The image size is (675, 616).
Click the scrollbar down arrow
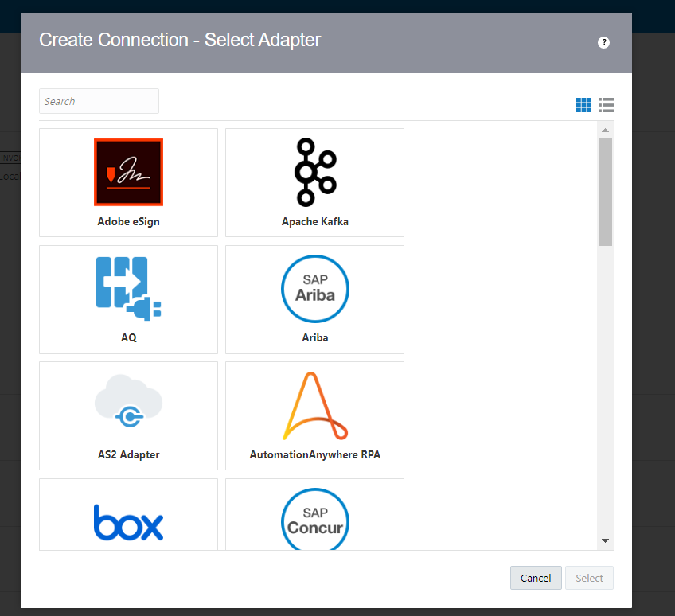tap(605, 540)
